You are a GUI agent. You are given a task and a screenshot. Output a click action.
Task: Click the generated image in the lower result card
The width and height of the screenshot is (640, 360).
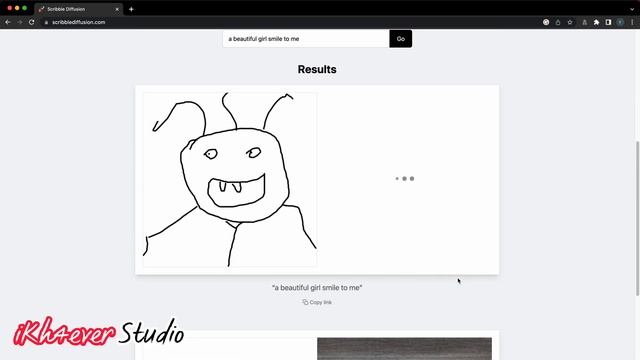404,349
